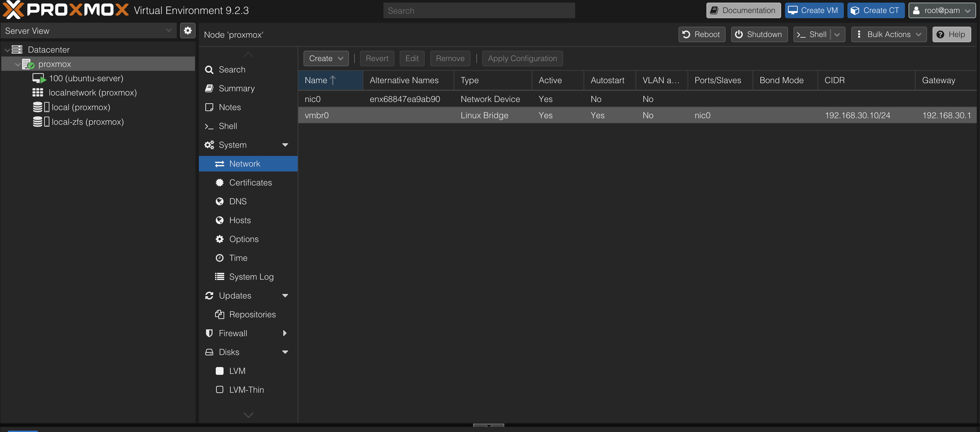
Task: Click the Updates refresh icon
Action: point(209,296)
